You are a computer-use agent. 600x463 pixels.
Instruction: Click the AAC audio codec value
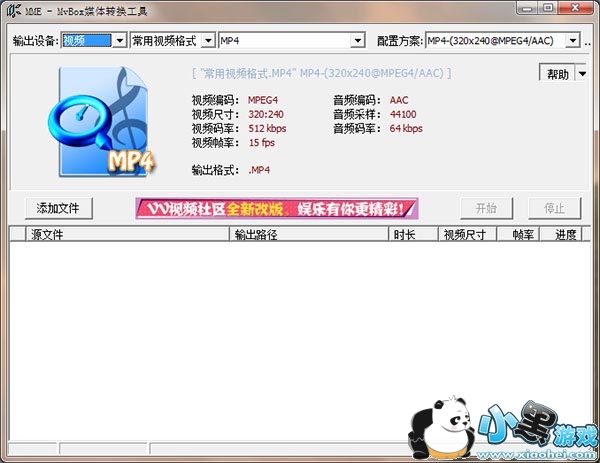click(399, 100)
